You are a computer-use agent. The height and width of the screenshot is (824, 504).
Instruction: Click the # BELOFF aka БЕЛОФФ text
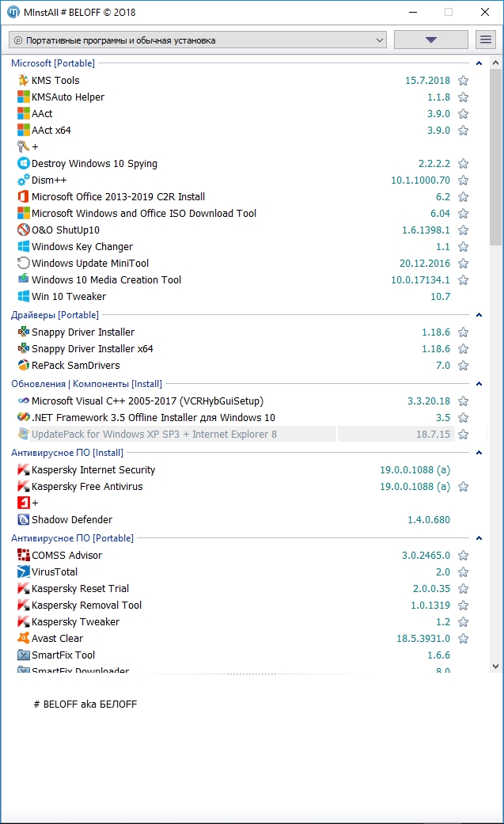tap(85, 704)
